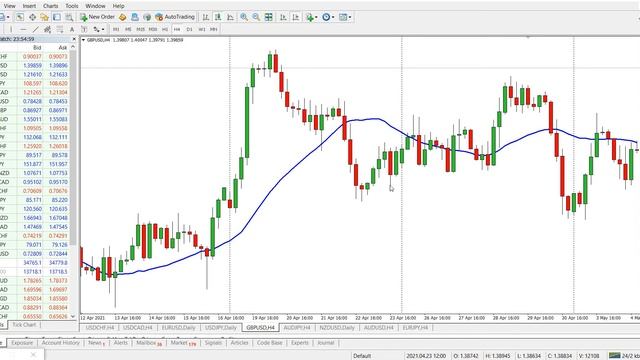Open the Indicators list dropdown
The height and width of the screenshot is (360, 640).
[311, 17]
